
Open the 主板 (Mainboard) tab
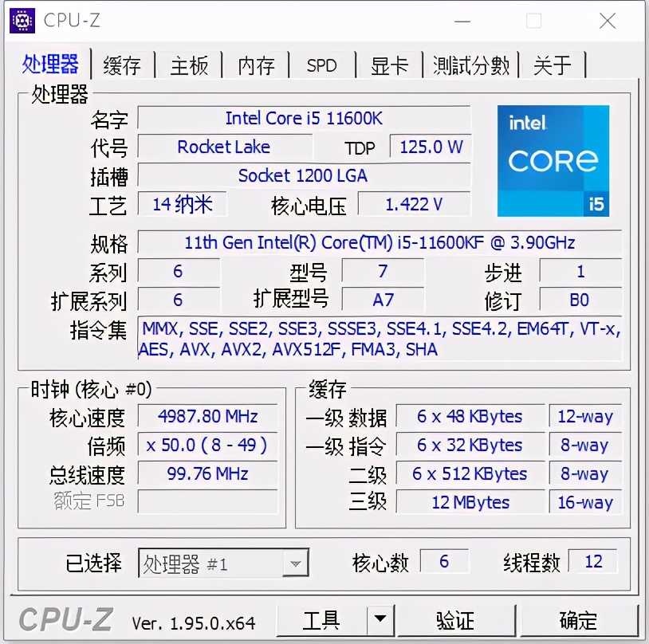tap(189, 65)
